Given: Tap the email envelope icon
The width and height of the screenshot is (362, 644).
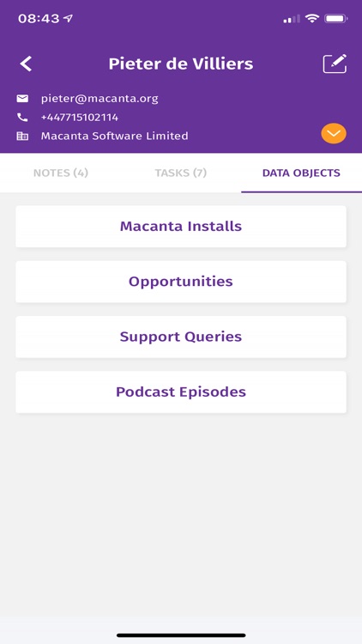Looking at the screenshot, I should 22,99.
